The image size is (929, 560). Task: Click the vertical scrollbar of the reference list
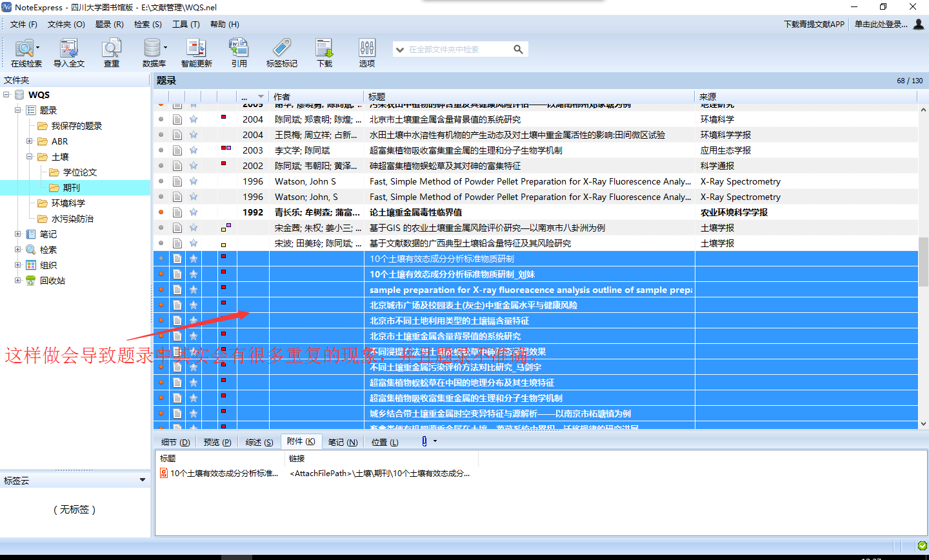point(923,262)
